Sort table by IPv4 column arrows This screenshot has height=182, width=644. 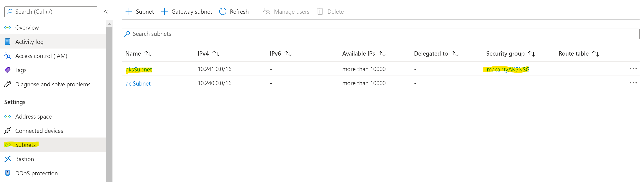click(x=216, y=54)
